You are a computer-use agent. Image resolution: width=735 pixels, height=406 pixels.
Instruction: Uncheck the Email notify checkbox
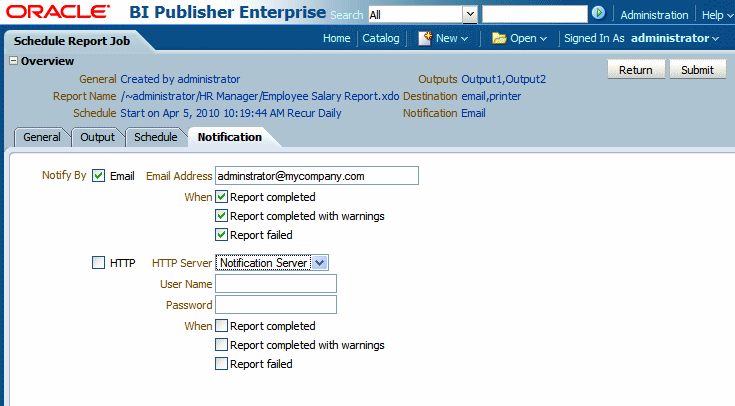(98, 176)
